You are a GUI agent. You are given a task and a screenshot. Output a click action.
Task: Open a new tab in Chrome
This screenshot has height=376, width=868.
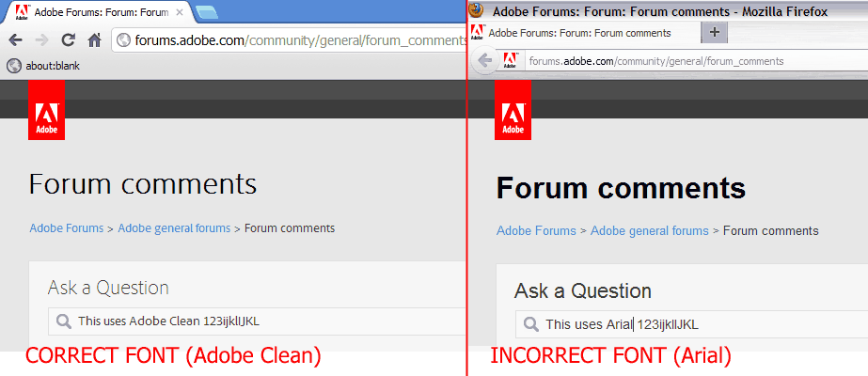[x=207, y=11]
